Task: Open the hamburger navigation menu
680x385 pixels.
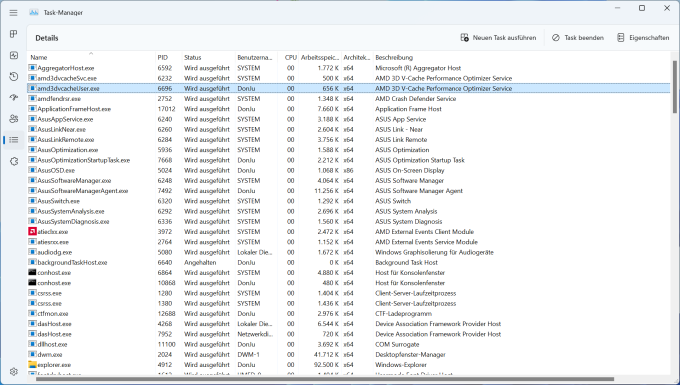Action: click(13, 13)
